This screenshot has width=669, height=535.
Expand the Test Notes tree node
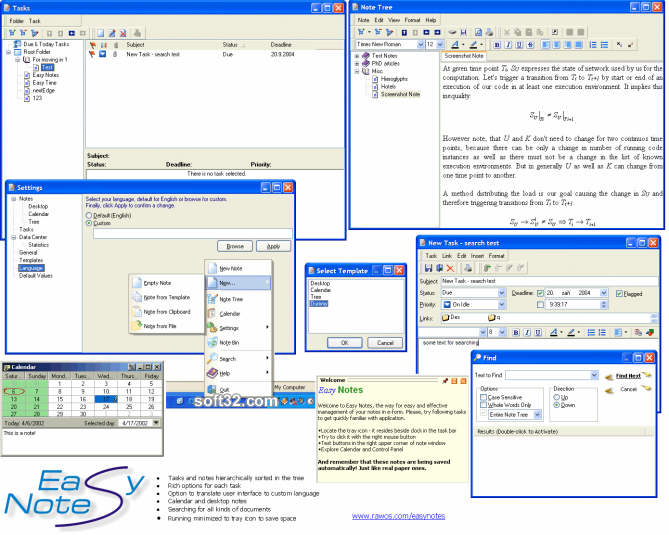tap(357, 56)
